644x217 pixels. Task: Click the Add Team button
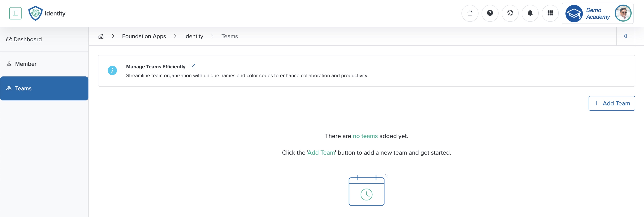coord(611,103)
